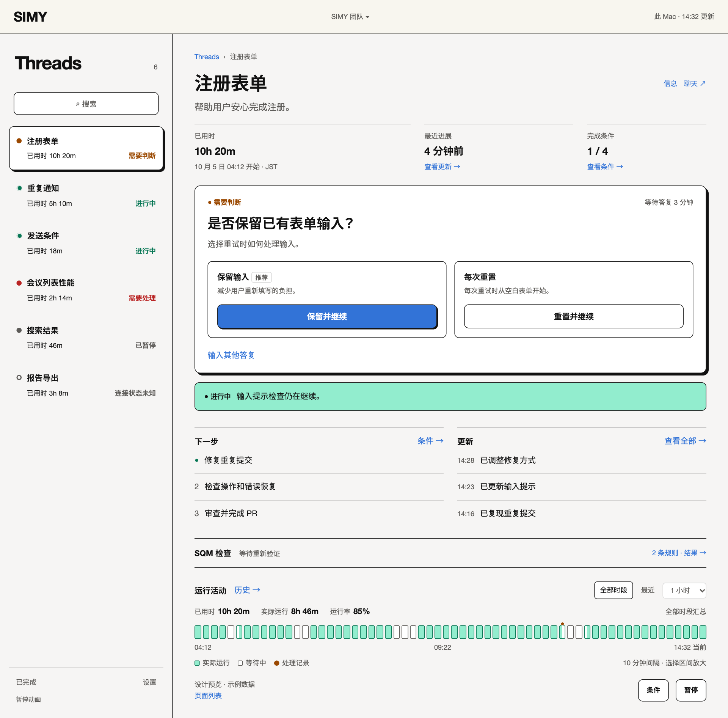Open the 14:23 已更新输入提示 update
Screen dimensions: 728x718
click(x=582, y=487)
